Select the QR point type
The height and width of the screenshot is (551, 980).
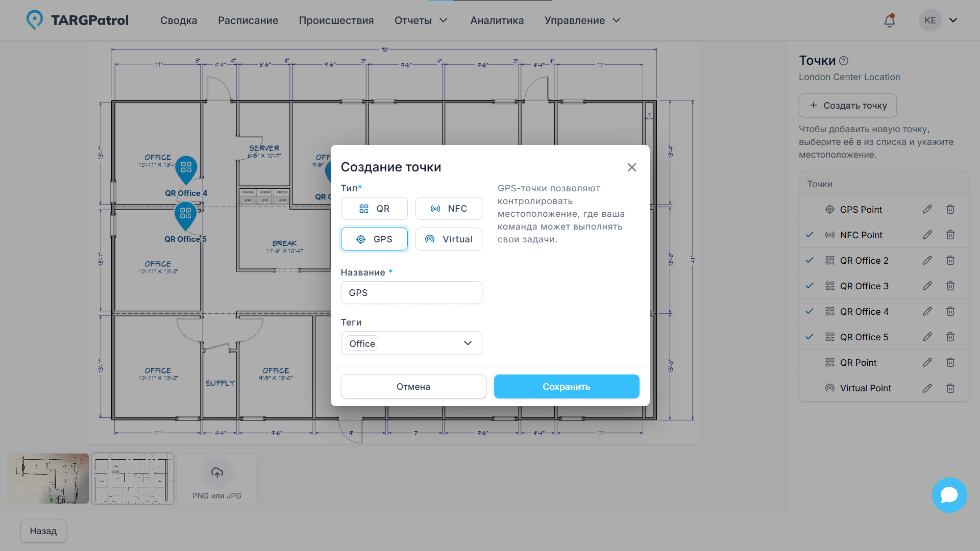pyautogui.click(x=374, y=208)
